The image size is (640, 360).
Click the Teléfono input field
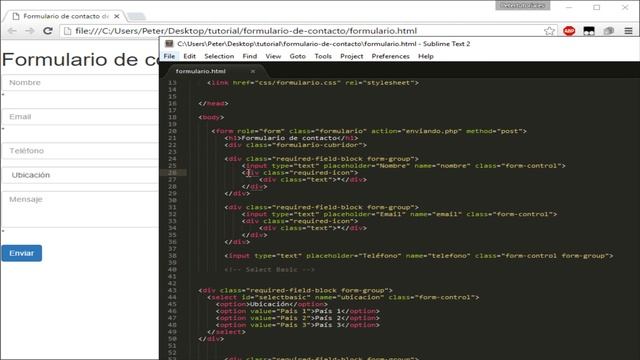(80, 151)
